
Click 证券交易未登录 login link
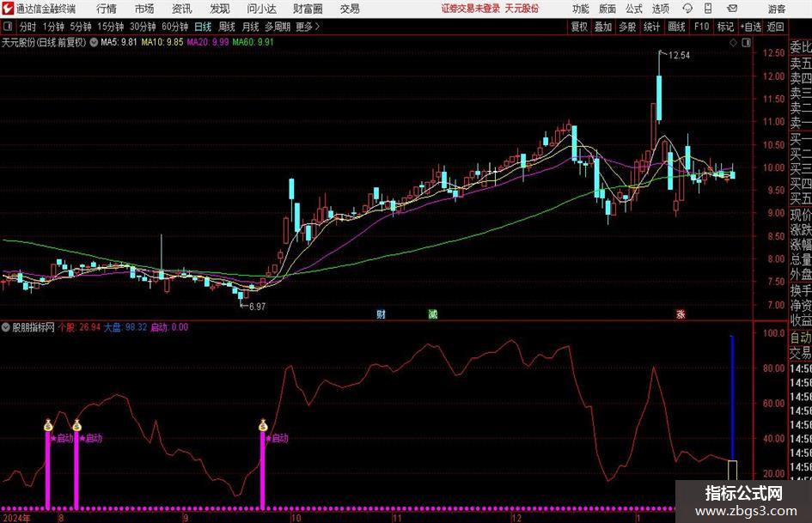[470, 9]
